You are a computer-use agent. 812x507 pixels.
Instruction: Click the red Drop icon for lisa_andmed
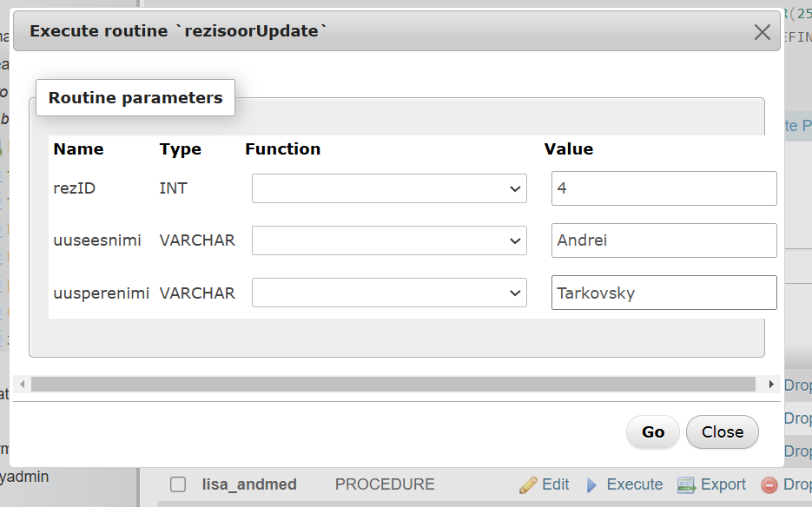pyautogui.click(x=769, y=485)
